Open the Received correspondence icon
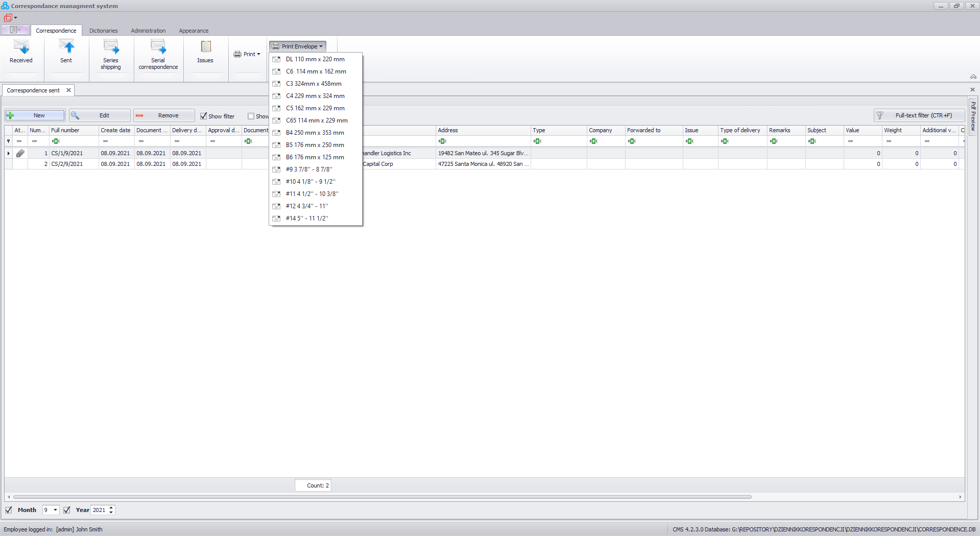 click(21, 47)
